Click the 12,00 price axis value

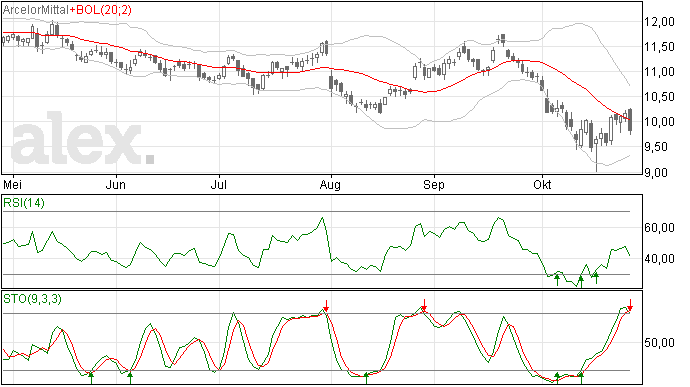[659, 22]
